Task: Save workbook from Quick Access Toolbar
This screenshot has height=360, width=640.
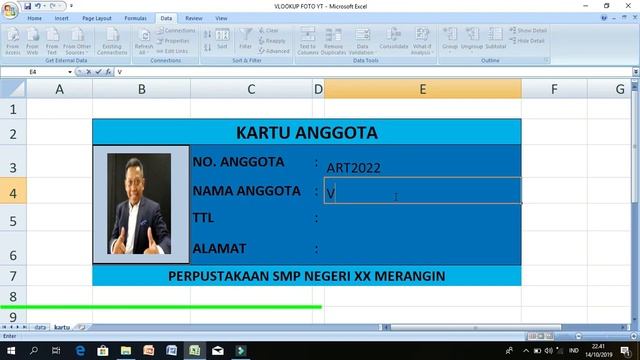Action: tap(27, 6)
